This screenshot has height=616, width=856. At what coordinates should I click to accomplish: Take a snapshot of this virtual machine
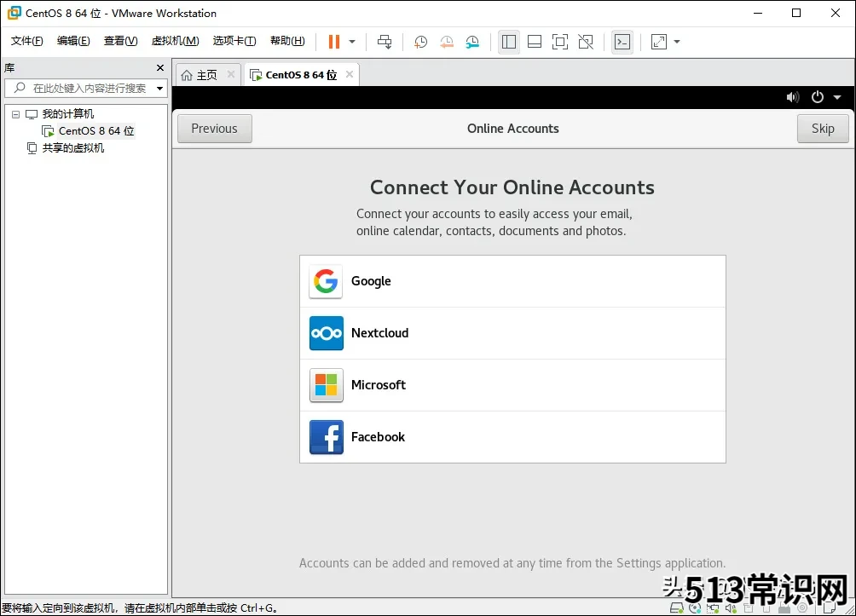(420, 42)
